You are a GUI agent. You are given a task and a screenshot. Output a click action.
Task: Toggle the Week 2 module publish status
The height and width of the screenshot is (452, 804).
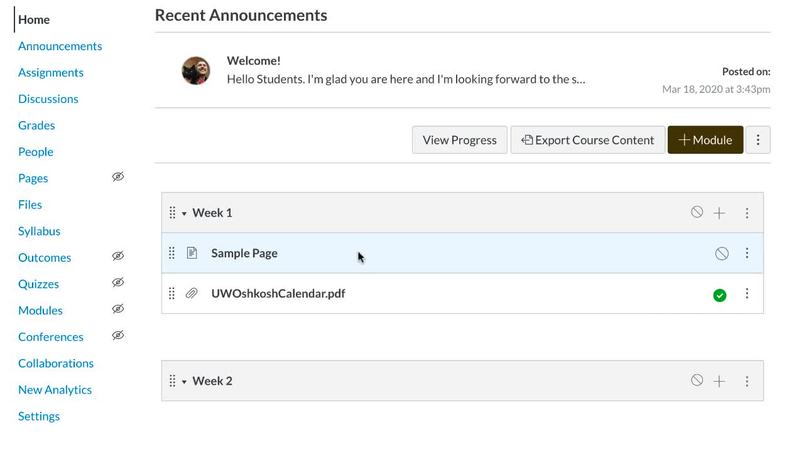point(697,380)
